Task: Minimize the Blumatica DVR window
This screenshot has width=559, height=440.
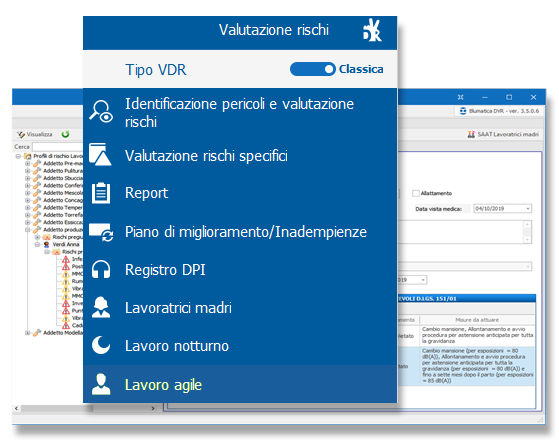Action: pyautogui.click(x=484, y=97)
